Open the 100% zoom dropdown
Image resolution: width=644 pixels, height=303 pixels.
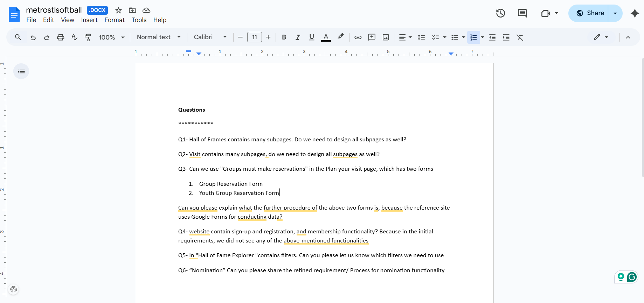pyautogui.click(x=111, y=37)
